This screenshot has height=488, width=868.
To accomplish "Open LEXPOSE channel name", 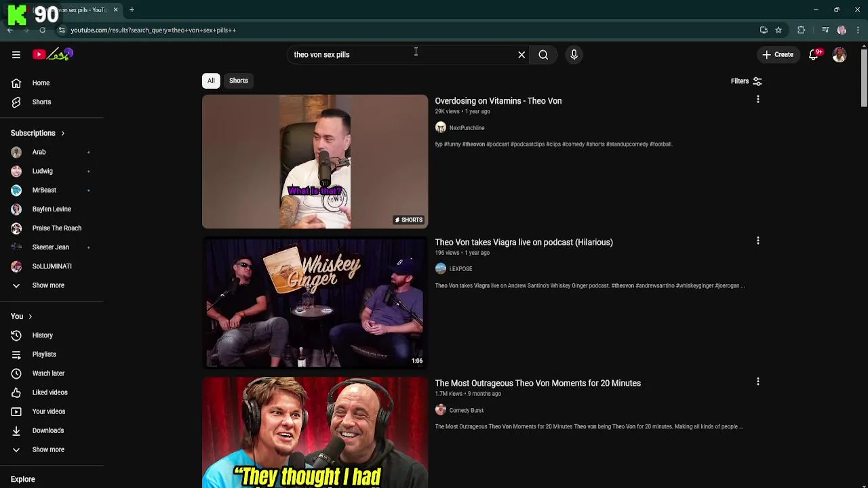I will [460, 268].
